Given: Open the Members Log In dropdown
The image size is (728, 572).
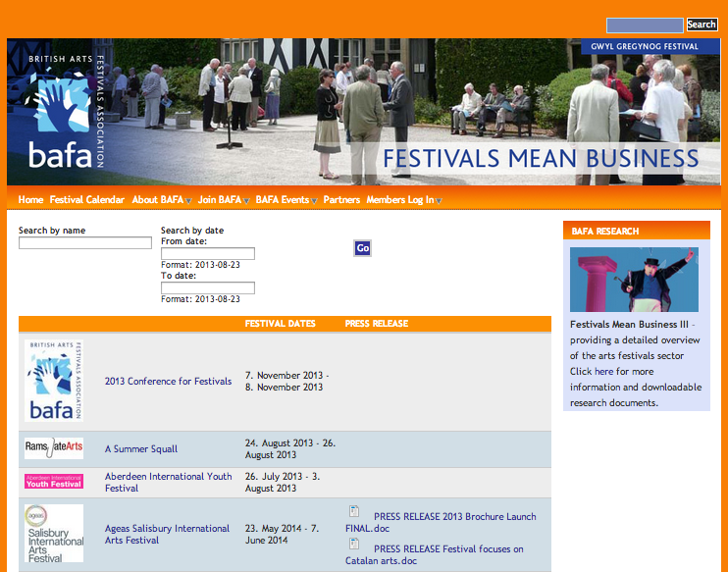Looking at the screenshot, I should coord(403,200).
